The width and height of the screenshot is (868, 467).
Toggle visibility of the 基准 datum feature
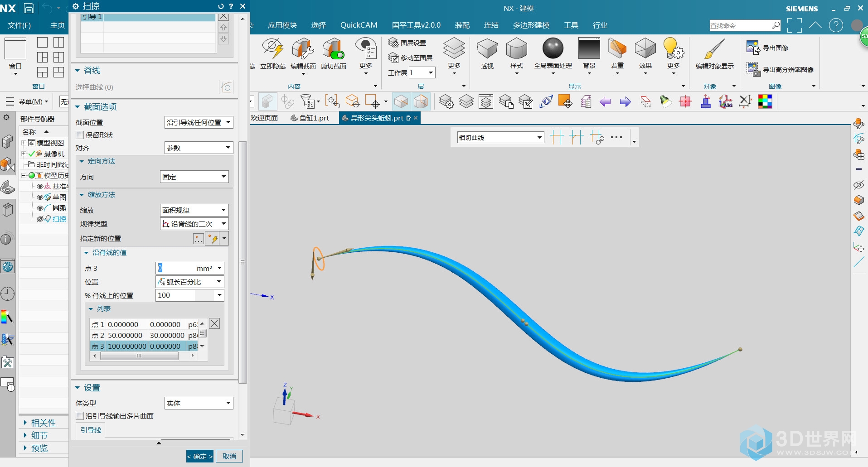[x=40, y=186]
